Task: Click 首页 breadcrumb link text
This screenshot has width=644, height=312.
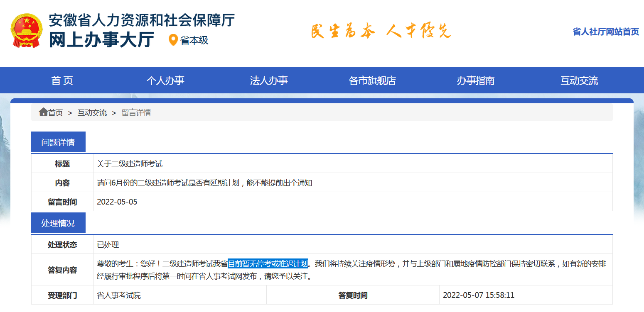Action: [56, 113]
